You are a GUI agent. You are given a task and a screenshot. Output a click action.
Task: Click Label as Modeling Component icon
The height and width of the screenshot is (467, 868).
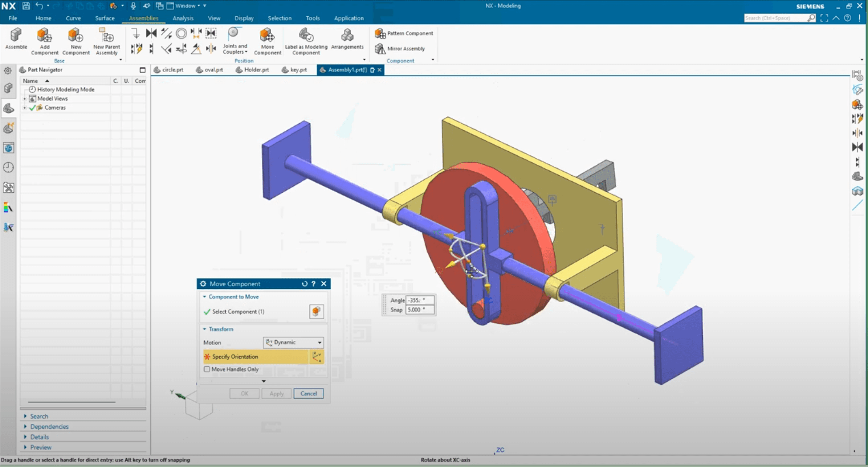coord(306,36)
